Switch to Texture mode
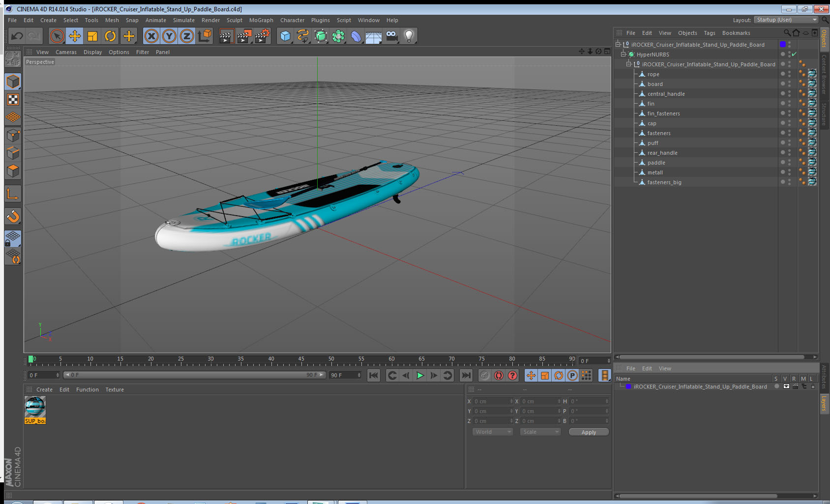This screenshot has width=830, height=504. (13, 100)
